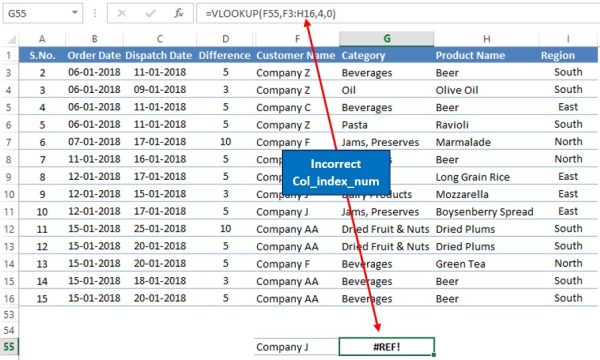
Task: Select column H header
Action: coord(486,39)
